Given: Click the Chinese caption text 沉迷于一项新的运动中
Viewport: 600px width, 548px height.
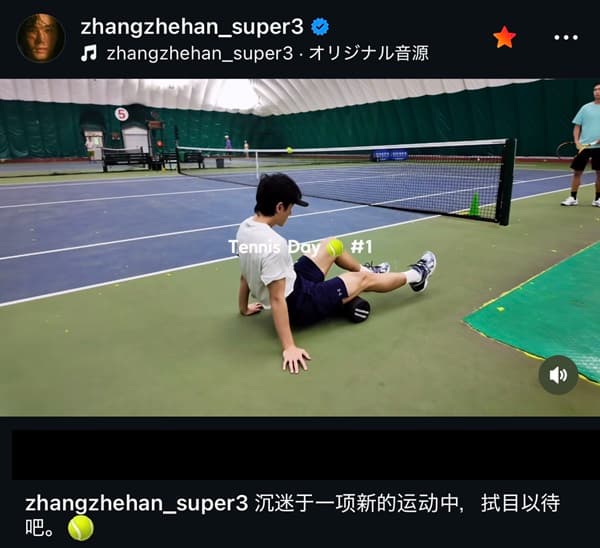Looking at the screenshot, I should pyautogui.click(x=356, y=503).
